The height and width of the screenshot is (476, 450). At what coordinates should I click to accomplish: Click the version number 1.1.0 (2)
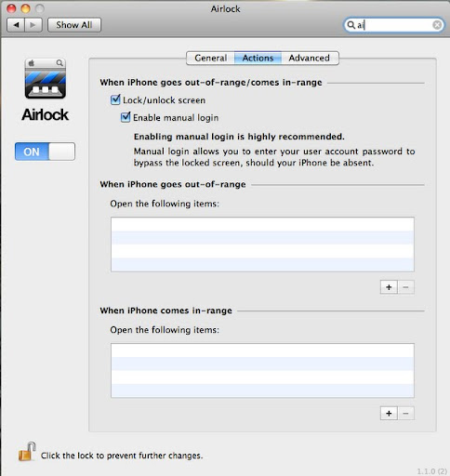pyautogui.click(x=432, y=471)
